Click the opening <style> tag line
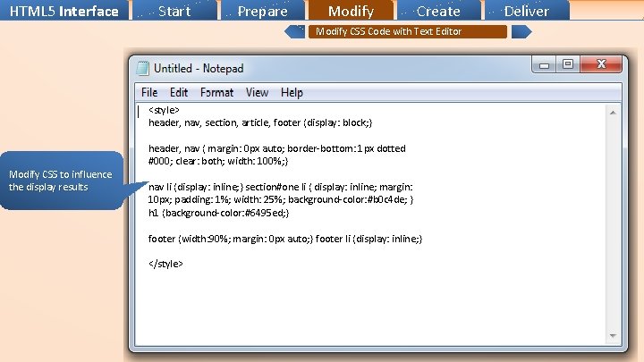Viewport: 644px width, 362px height. (164, 110)
